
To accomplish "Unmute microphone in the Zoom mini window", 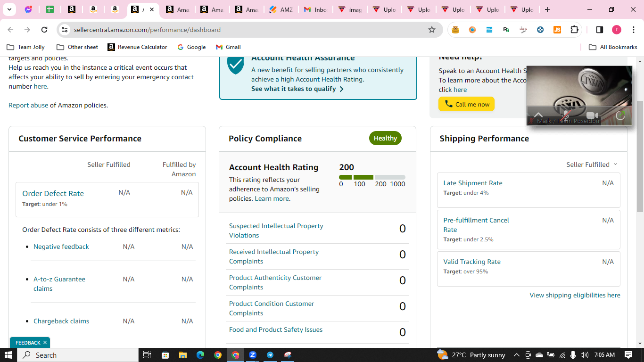I will [x=566, y=115].
